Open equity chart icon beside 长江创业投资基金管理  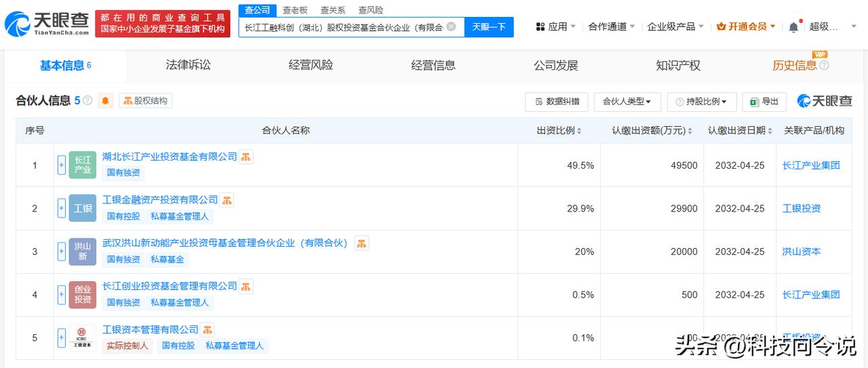pos(246,286)
